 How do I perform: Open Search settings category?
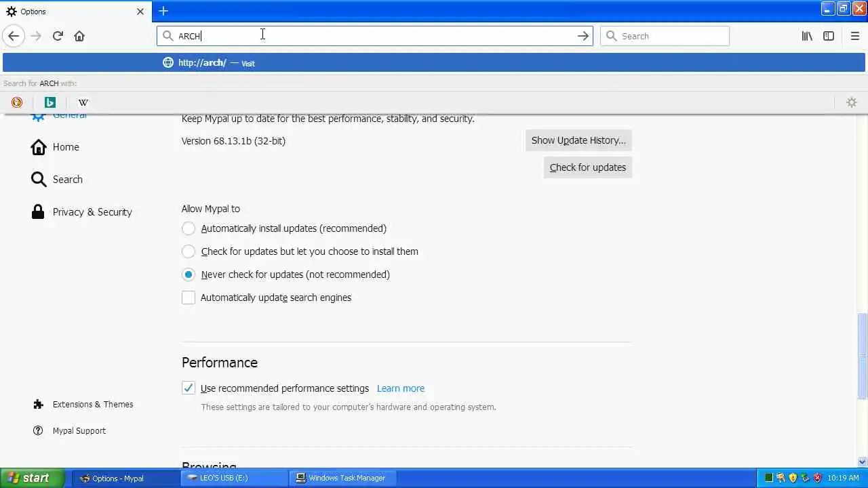click(x=57, y=180)
